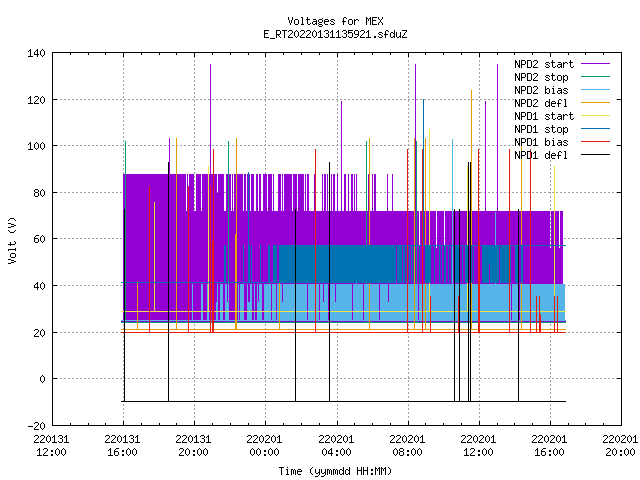Viewport: 640px width, 480px height.
Task: Click the 40 y-axis tick label
Action: 39,286
